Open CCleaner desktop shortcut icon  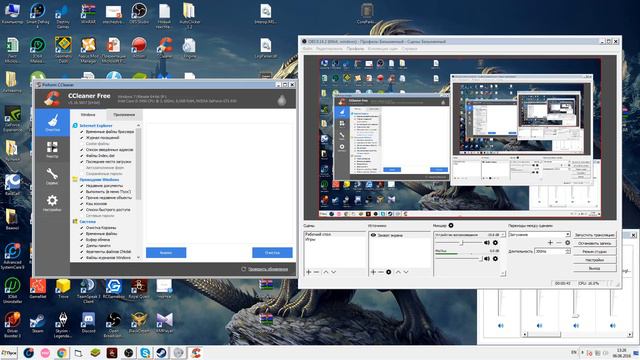pos(165,48)
